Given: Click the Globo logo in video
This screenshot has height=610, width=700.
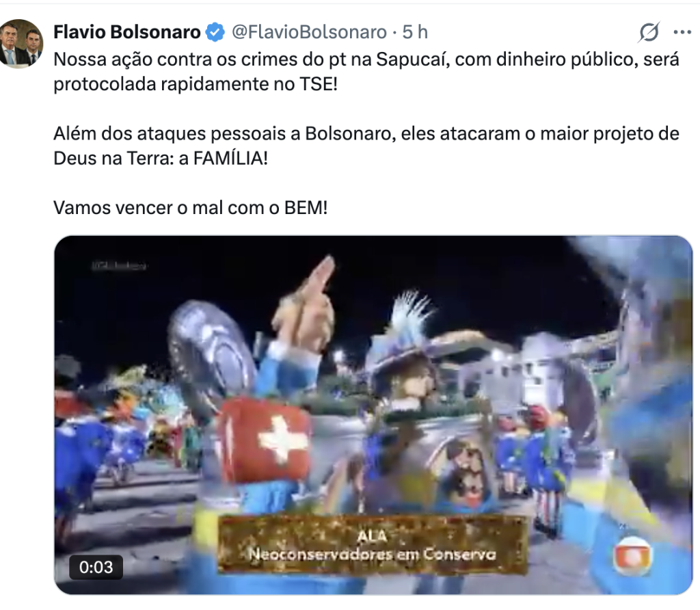Looking at the screenshot, I should click(632, 556).
